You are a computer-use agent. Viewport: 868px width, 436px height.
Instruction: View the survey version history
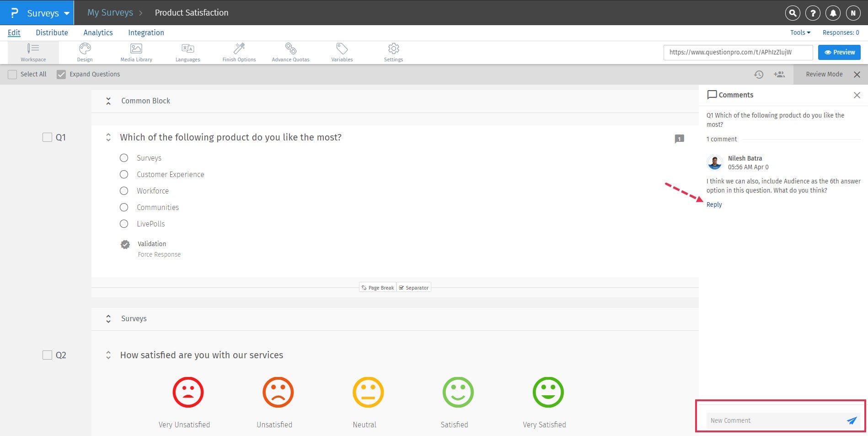click(x=759, y=74)
